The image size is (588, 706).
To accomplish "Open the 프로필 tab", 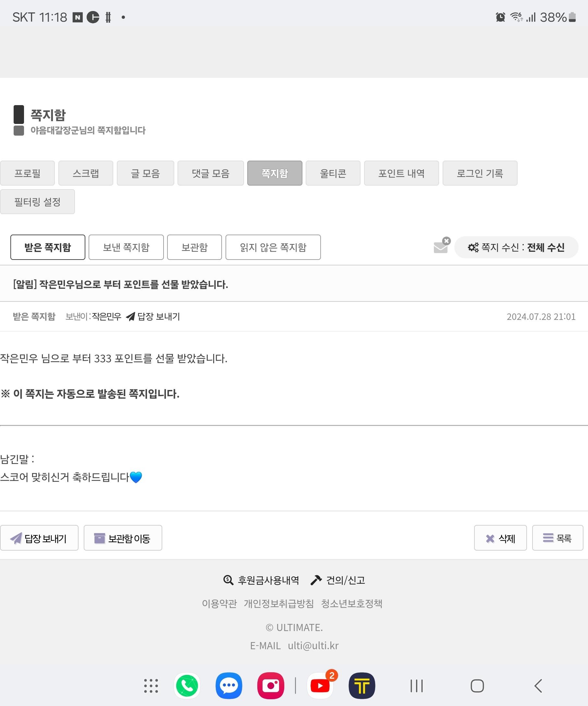I will (27, 173).
